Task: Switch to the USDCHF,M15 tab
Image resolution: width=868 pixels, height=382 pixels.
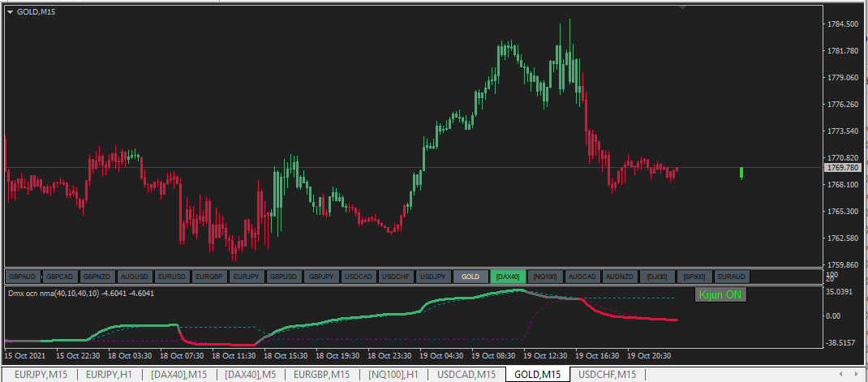Action: [x=608, y=375]
